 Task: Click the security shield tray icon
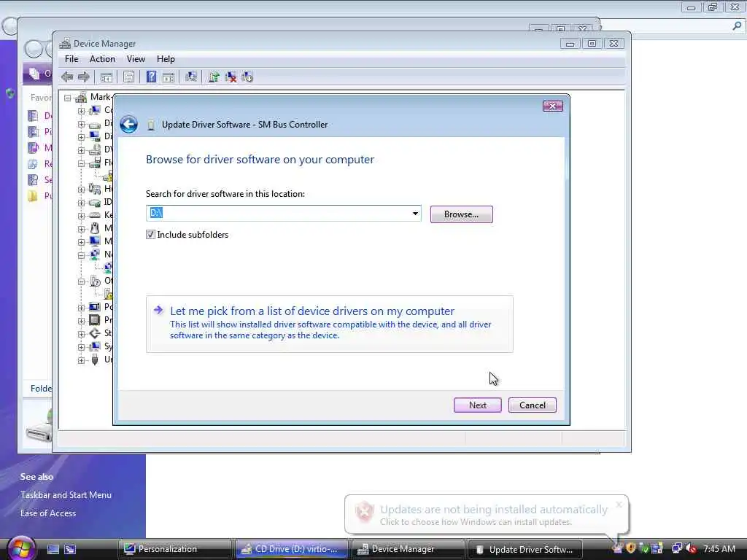[x=631, y=548]
